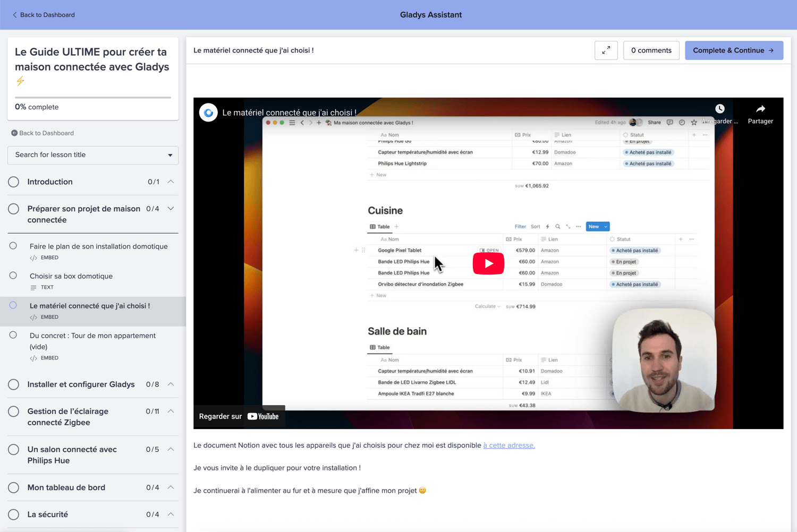
Task: Select lesson Le matériel connecté que j'ai choisi
Action: coord(90,306)
